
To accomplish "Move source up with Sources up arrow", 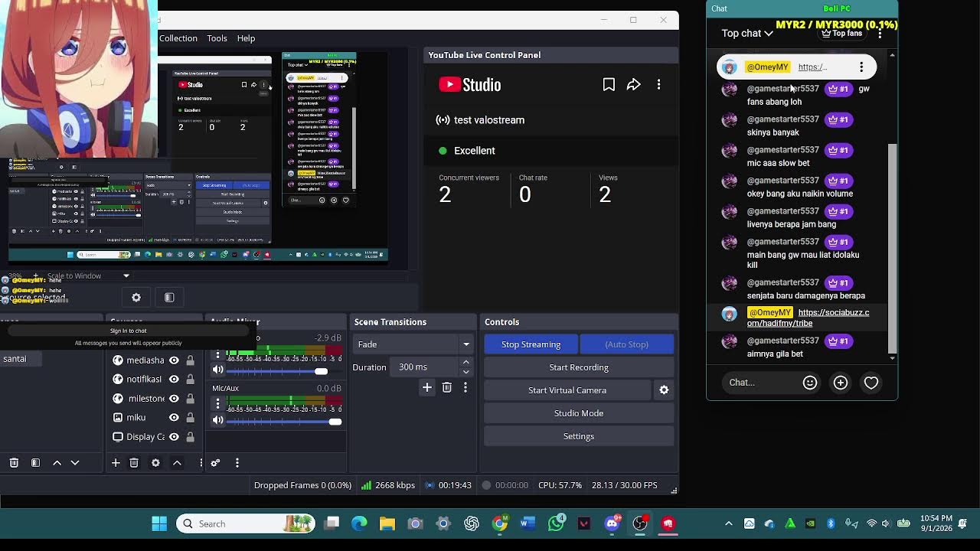I will (x=177, y=463).
